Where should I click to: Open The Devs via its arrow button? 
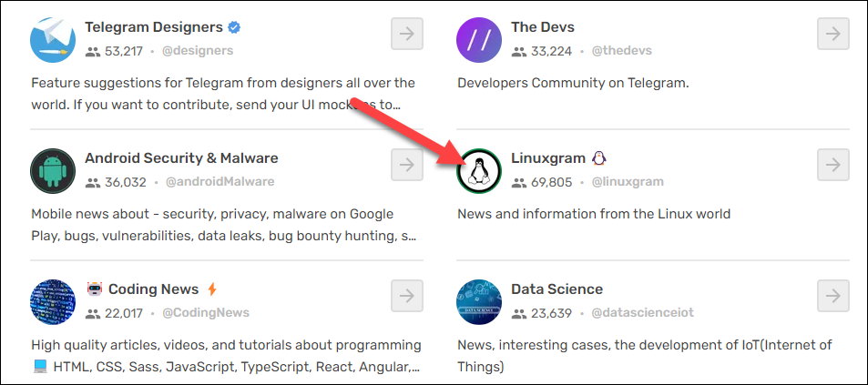[832, 34]
